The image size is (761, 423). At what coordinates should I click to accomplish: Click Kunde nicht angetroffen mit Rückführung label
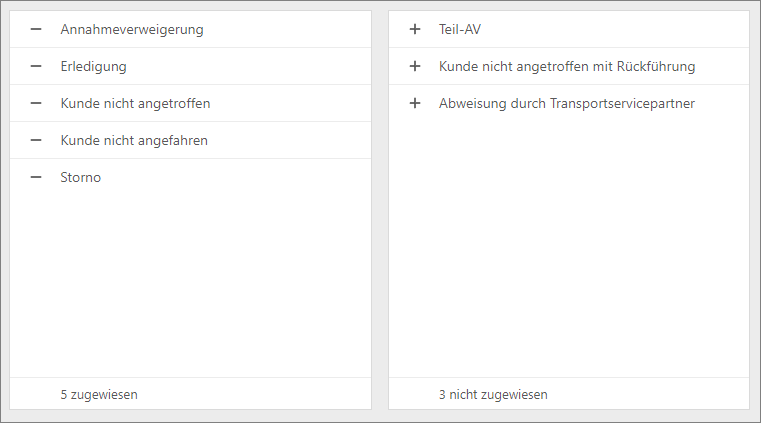point(567,66)
